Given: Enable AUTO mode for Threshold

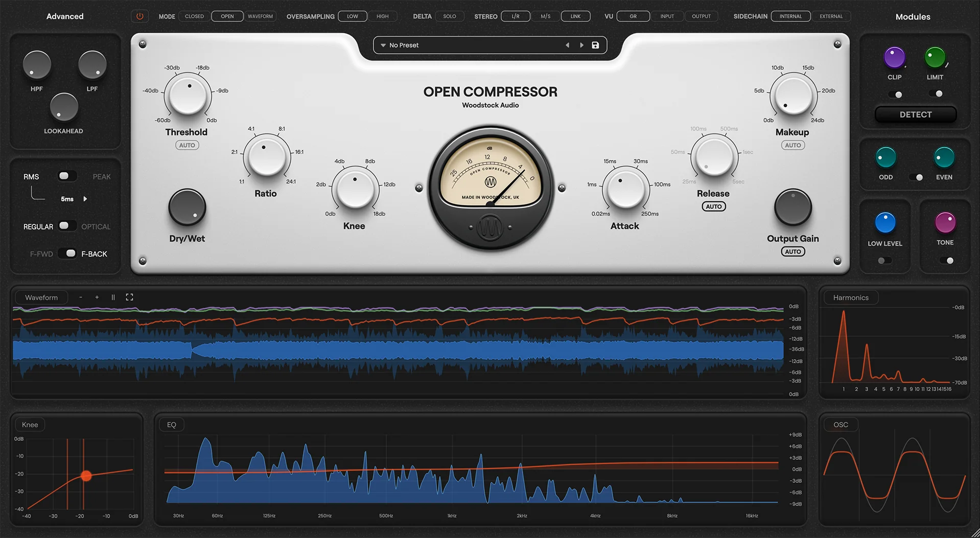Looking at the screenshot, I should (187, 145).
